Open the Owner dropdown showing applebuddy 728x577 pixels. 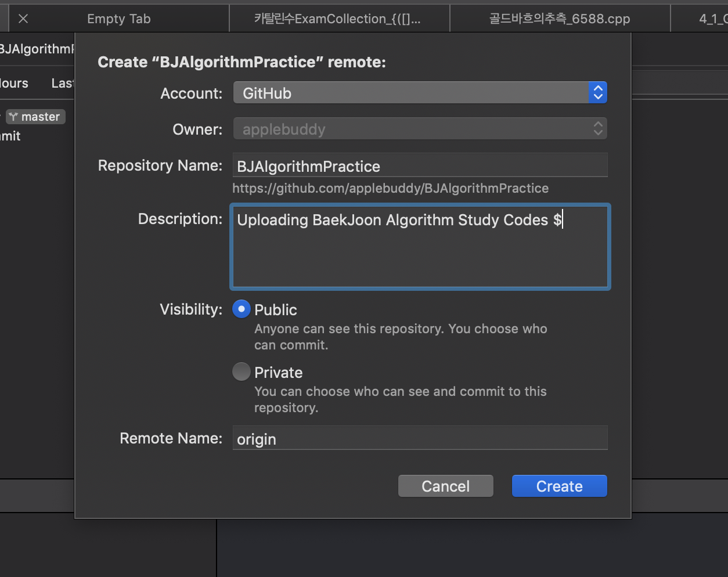420,129
